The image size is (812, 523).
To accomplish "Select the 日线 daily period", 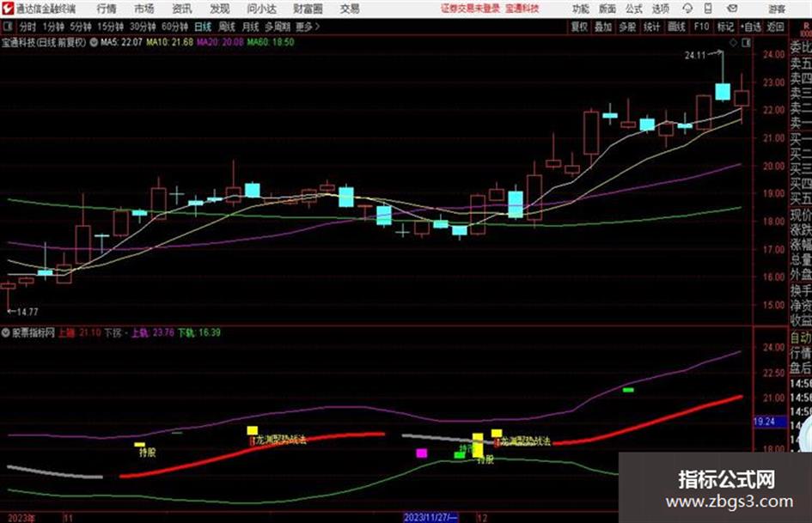I will click(203, 27).
